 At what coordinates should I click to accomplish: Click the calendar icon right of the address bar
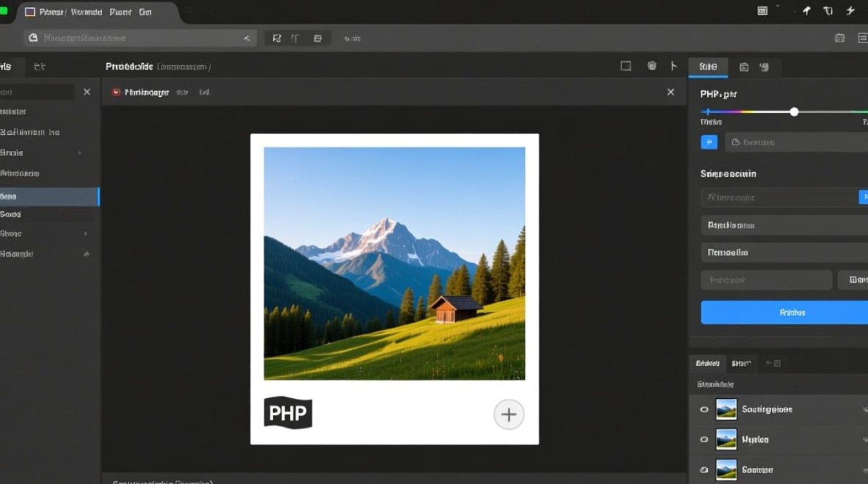point(840,38)
